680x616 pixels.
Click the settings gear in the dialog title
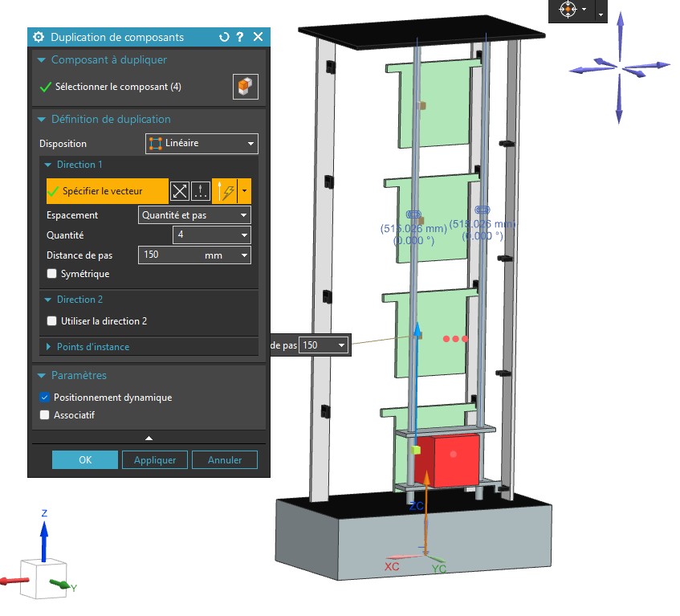point(39,37)
